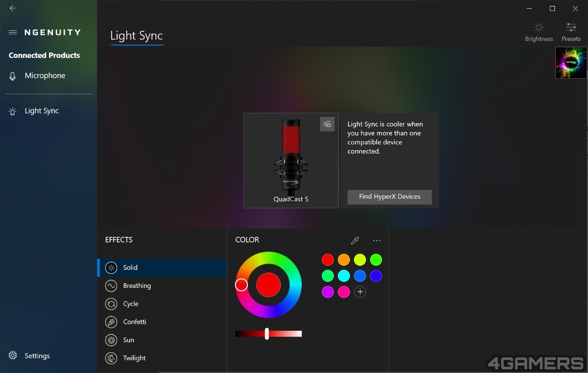
Task: Add a new custom color swatch
Action: coord(360,292)
